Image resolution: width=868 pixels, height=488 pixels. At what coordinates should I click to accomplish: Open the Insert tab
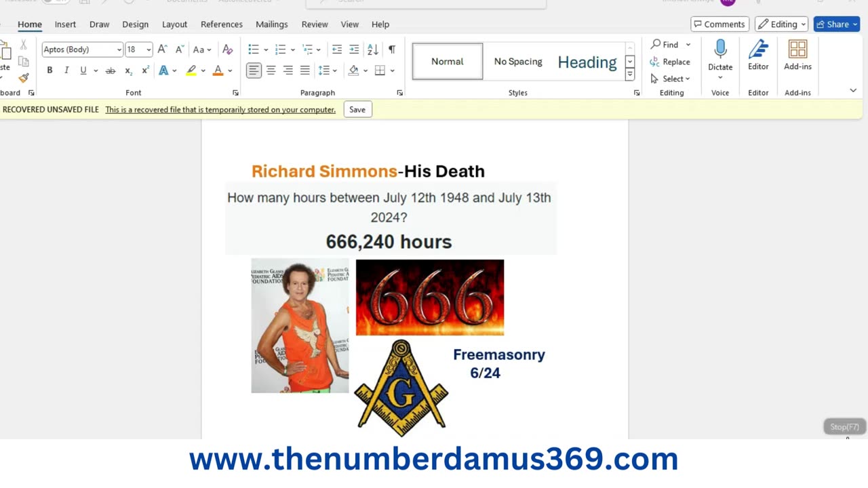pyautogui.click(x=65, y=24)
